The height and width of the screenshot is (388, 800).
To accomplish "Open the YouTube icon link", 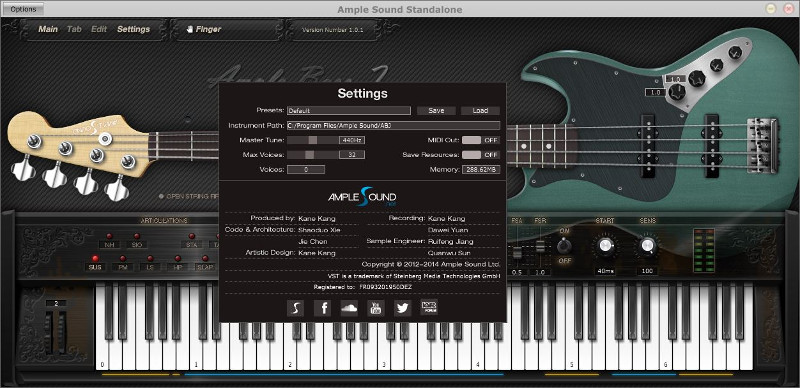I will [x=376, y=308].
